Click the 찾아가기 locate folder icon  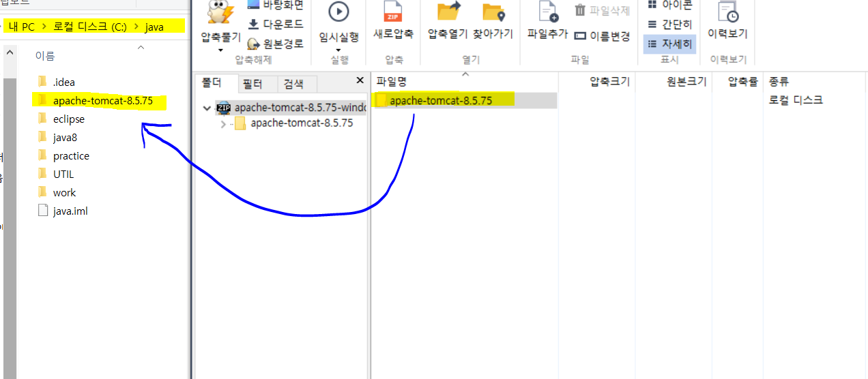click(x=493, y=12)
